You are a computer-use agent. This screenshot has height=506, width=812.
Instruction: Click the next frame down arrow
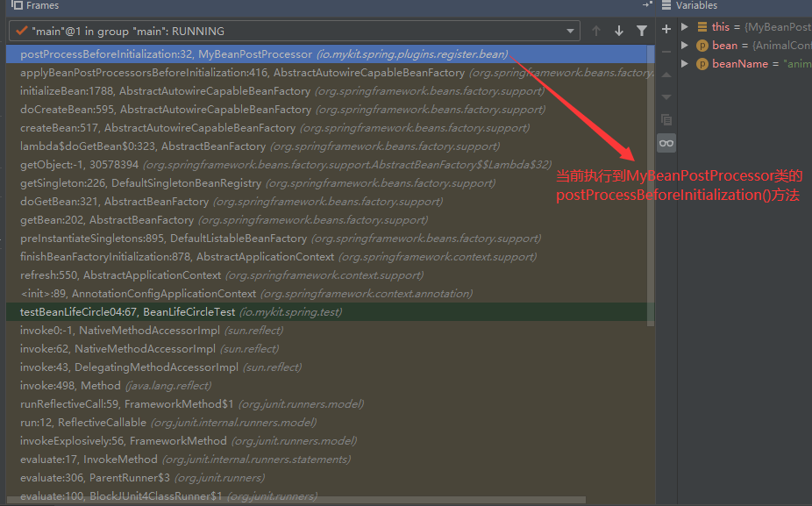619,31
